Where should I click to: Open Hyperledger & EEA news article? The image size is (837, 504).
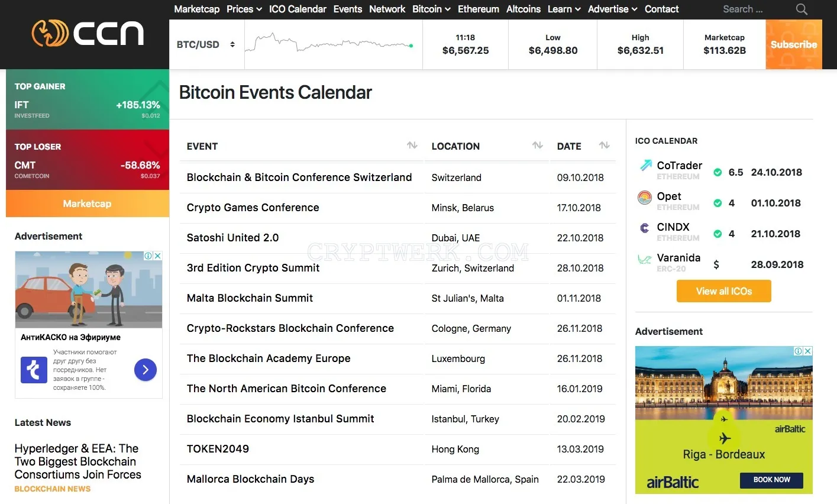pyautogui.click(x=78, y=461)
